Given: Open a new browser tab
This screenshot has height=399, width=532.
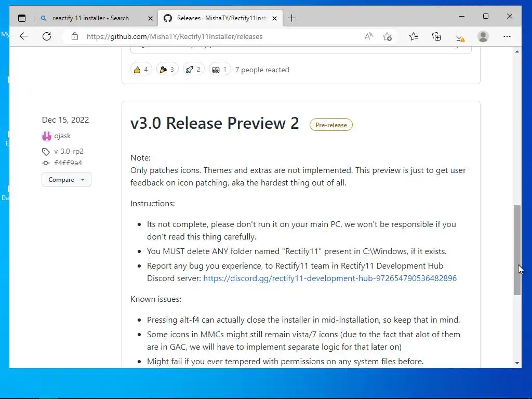Looking at the screenshot, I should [292, 18].
